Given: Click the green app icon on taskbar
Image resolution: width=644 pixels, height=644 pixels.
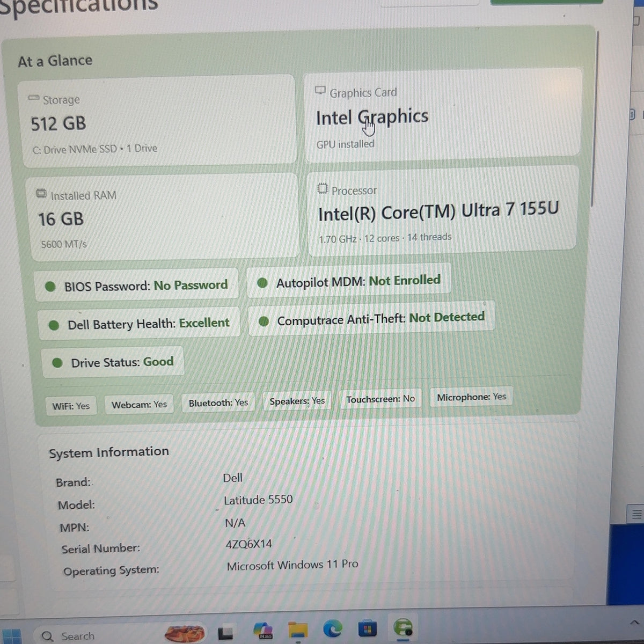Looking at the screenshot, I should (x=402, y=627).
